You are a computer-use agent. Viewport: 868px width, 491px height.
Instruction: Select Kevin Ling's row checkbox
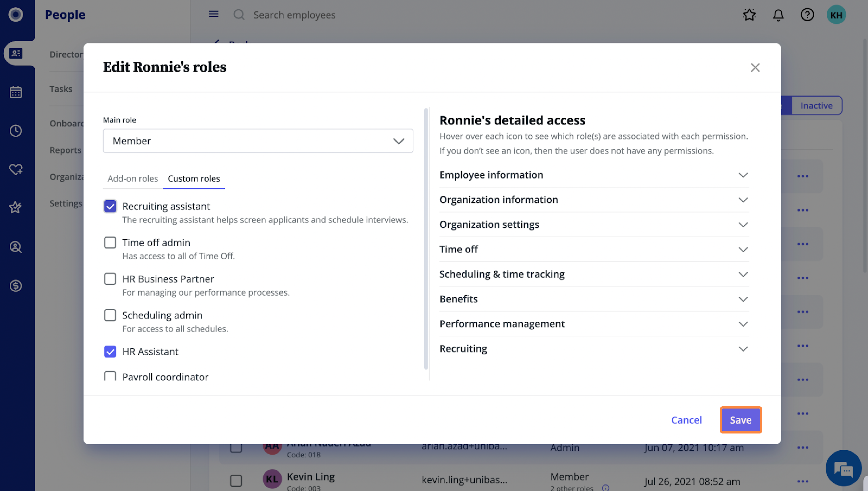click(x=236, y=480)
